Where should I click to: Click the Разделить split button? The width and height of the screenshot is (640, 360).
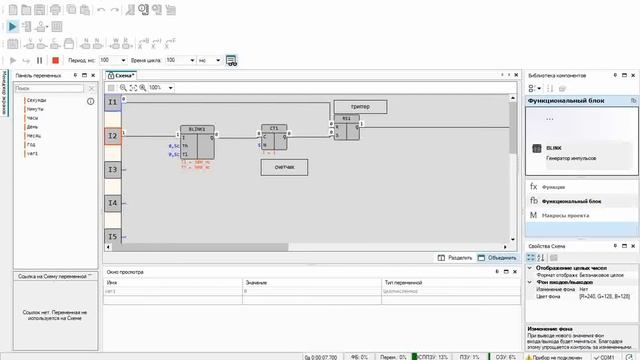point(455,258)
